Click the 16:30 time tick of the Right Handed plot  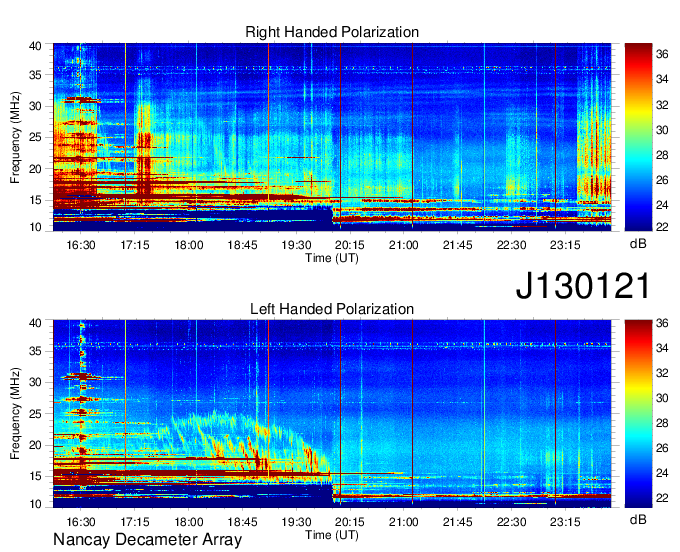(x=81, y=245)
